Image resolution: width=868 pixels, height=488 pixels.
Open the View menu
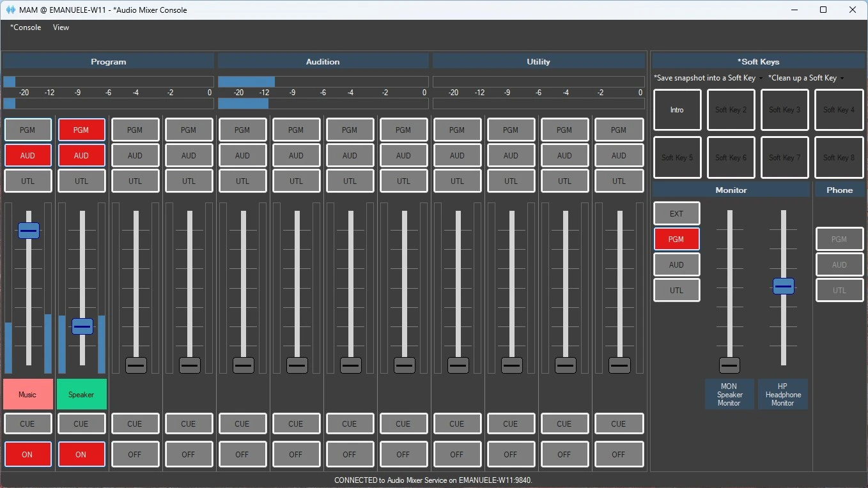(61, 27)
